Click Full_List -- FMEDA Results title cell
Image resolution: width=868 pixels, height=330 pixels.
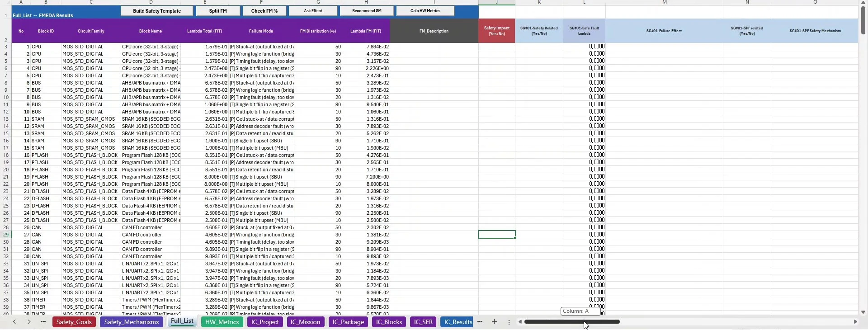[43, 15]
